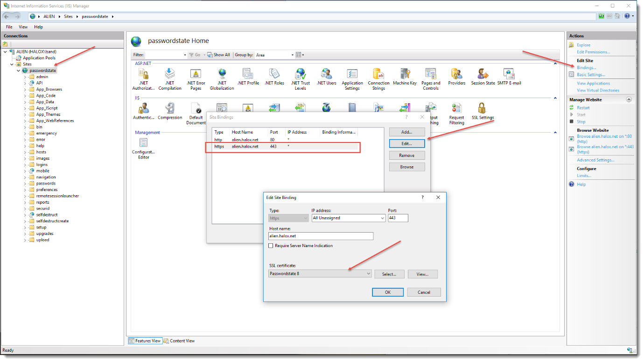
Task: Click Add button in Site Bindings
Action: pyautogui.click(x=407, y=132)
